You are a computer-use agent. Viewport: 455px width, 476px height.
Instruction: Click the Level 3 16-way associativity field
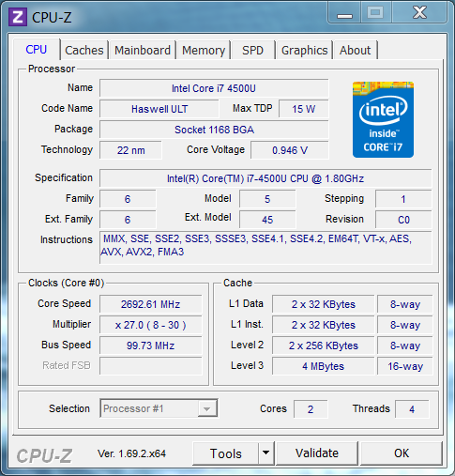(x=405, y=366)
